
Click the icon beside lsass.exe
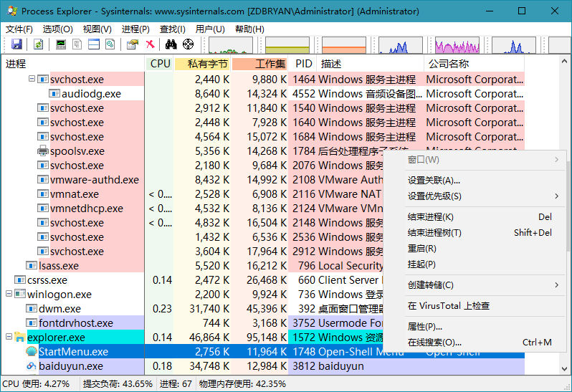[x=32, y=265]
